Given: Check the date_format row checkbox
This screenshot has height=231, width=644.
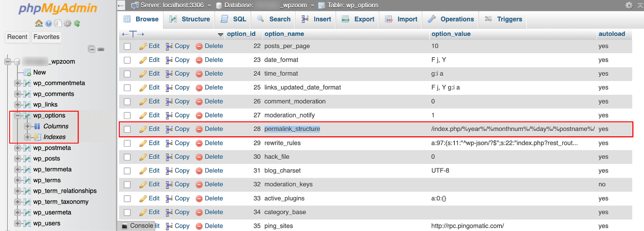Looking at the screenshot, I should pos(127,60).
